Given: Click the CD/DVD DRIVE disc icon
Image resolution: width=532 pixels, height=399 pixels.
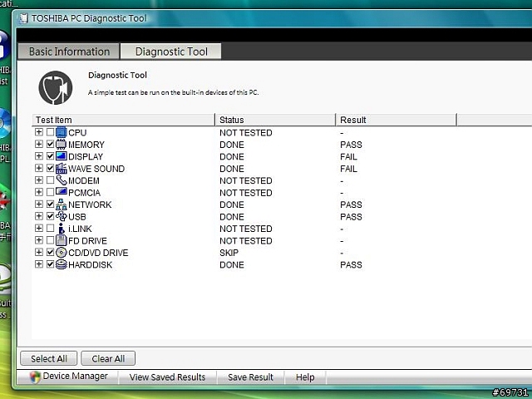Looking at the screenshot, I should click(x=61, y=253).
